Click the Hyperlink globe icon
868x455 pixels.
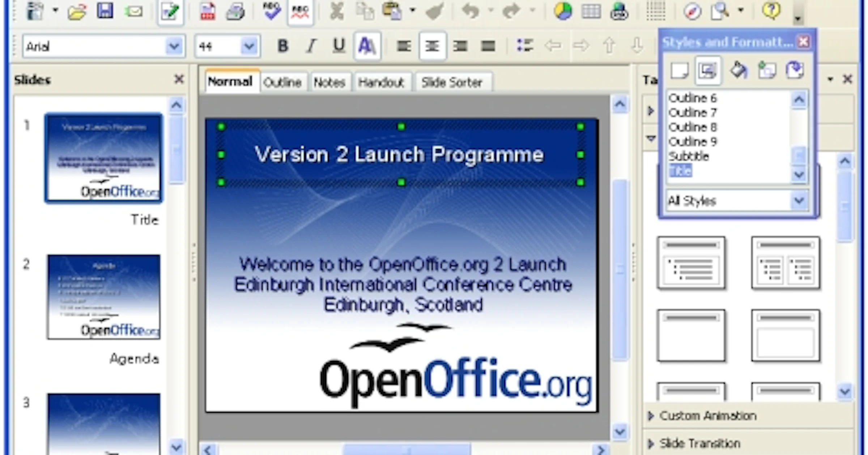(619, 12)
